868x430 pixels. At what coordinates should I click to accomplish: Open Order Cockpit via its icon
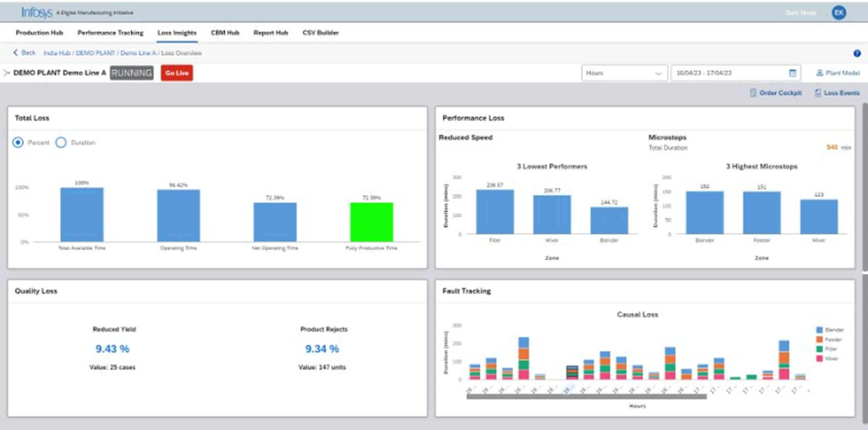click(753, 93)
